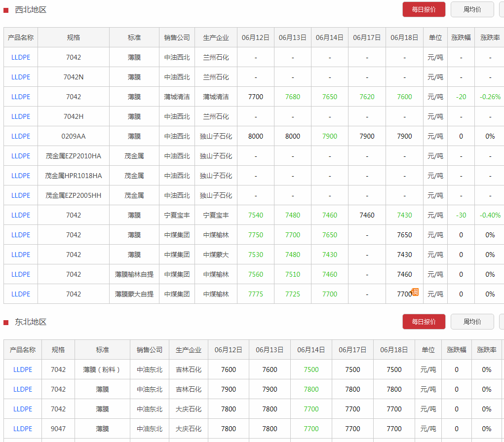Click the -20 change value cell
504x442 pixels.
[461, 97]
